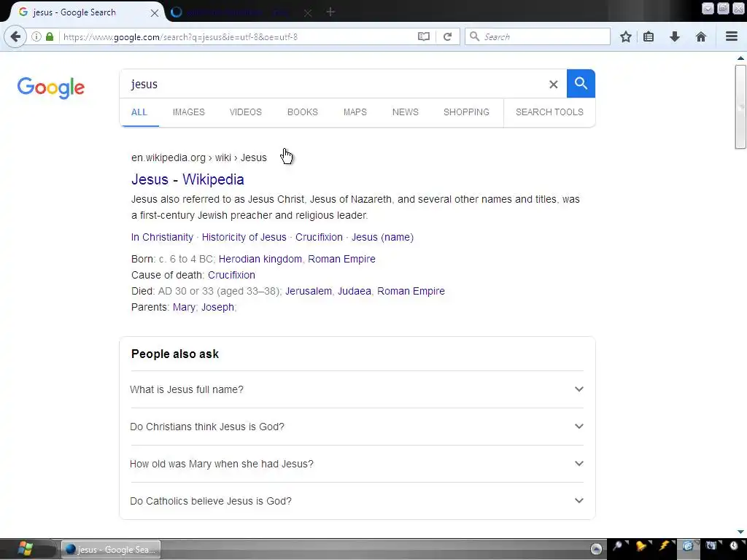The width and height of the screenshot is (747, 560).
Task: Click the clock icon in the tray
Action: pyautogui.click(x=734, y=546)
